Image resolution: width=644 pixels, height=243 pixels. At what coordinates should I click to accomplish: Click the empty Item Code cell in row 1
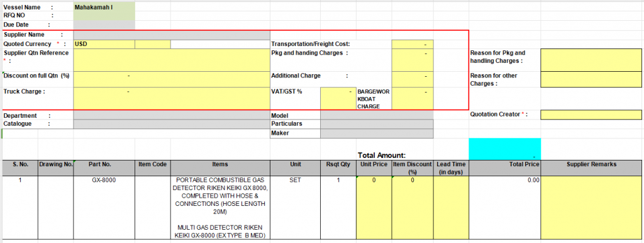[x=152, y=208]
